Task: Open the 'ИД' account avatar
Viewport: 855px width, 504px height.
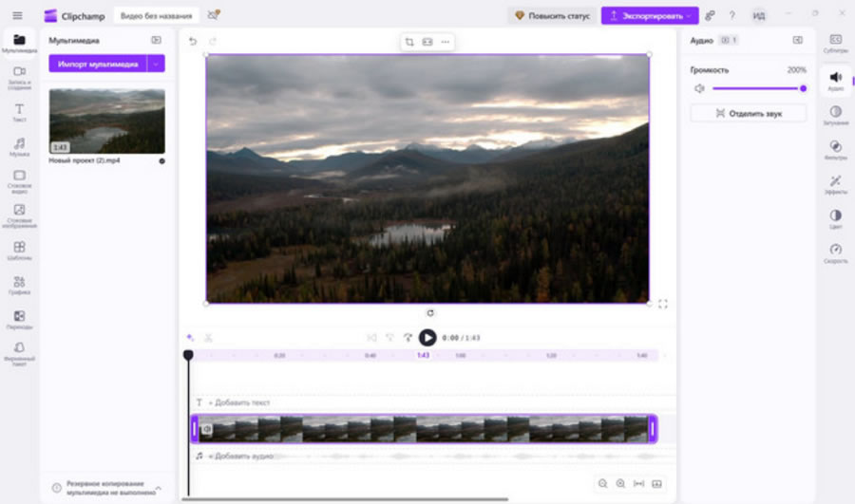Action: point(758,16)
